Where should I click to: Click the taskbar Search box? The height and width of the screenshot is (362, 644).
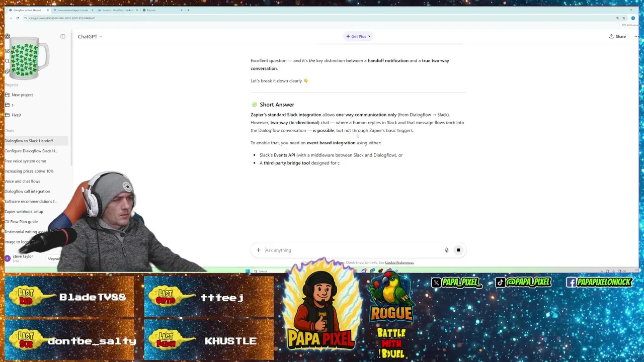pyautogui.click(x=268, y=271)
